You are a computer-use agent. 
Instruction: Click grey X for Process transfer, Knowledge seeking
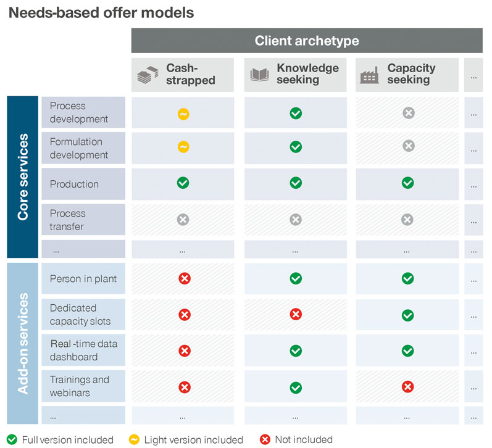pyautogui.click(x=296, y=219)
